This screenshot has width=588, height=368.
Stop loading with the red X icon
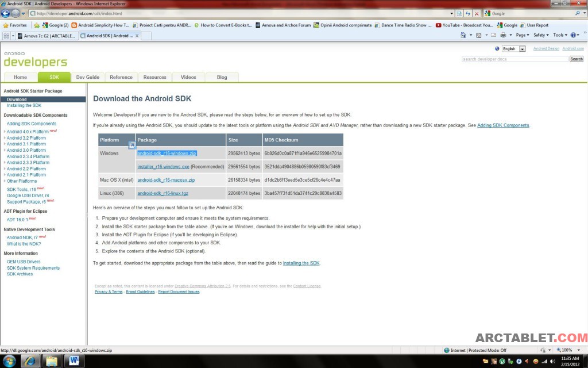(477, 14)
